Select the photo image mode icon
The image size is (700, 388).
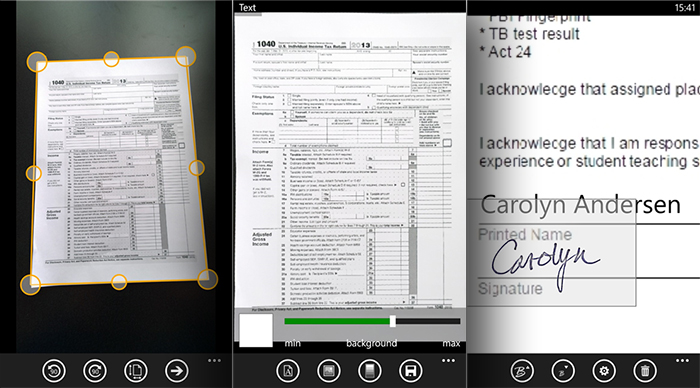[329, 371]
